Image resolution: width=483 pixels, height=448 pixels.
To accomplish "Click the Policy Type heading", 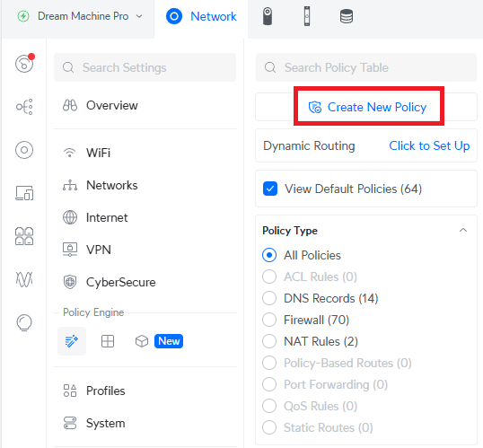I will (x=290, y=231).
